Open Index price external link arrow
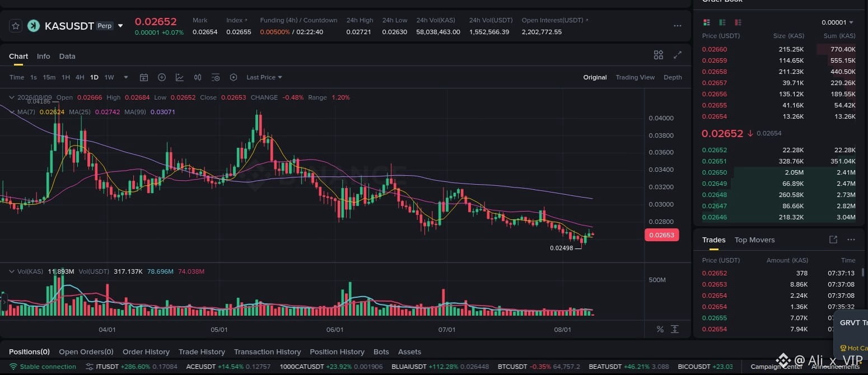 pyautogui.click(x=246, y=20)
